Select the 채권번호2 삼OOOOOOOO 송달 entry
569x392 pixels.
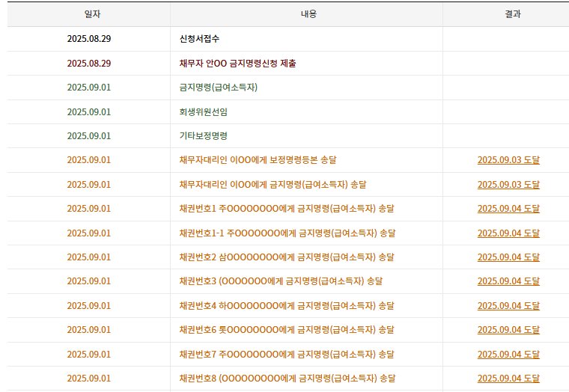(x=287, y=257)
